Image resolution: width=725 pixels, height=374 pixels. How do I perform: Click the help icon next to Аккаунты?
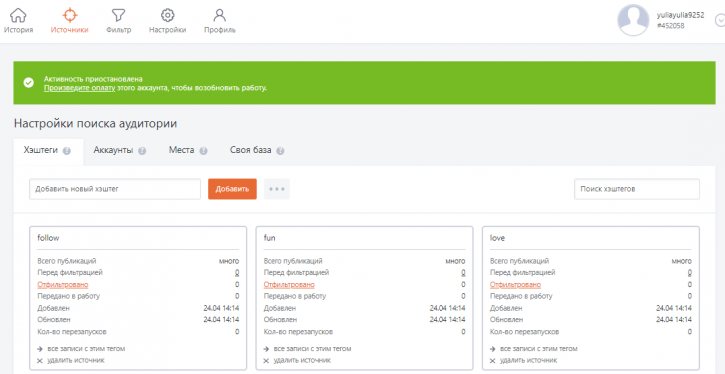coord(142,151)
